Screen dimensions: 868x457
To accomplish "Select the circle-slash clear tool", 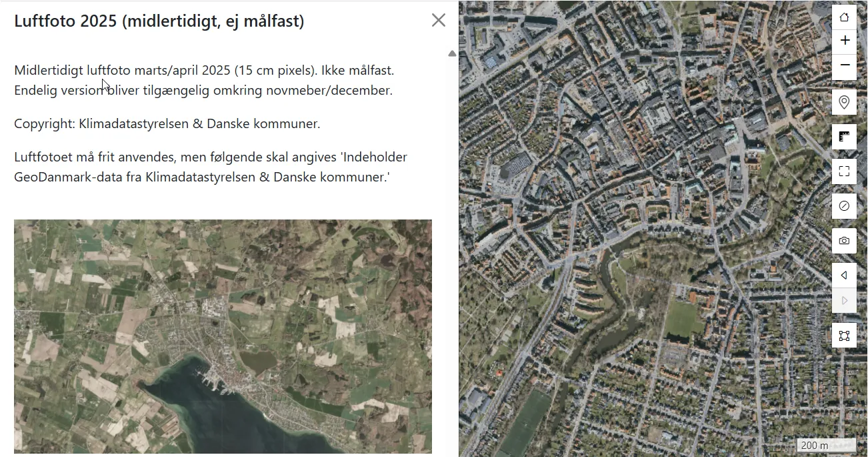I will coord(844,205).
